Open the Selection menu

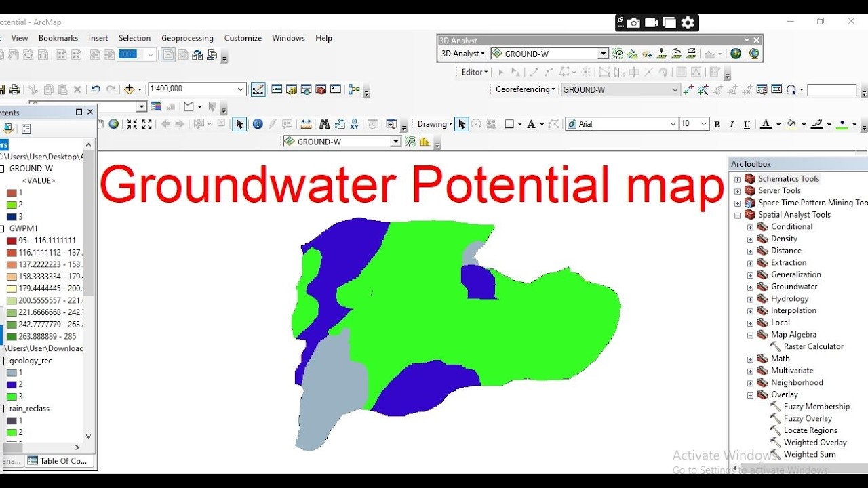point(134,38)
